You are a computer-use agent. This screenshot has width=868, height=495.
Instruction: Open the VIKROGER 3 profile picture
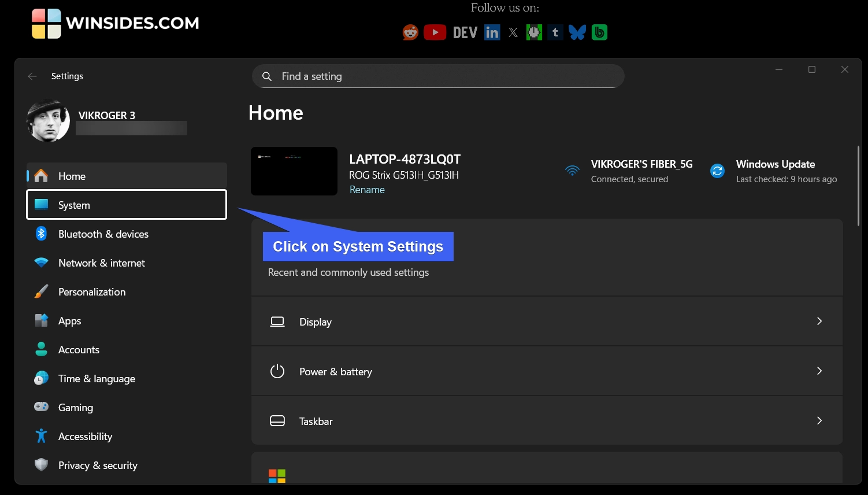click(x=48, y=121)
